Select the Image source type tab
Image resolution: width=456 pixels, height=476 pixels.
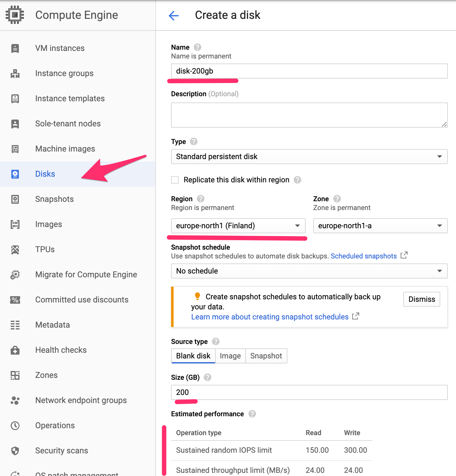(230, 356)
